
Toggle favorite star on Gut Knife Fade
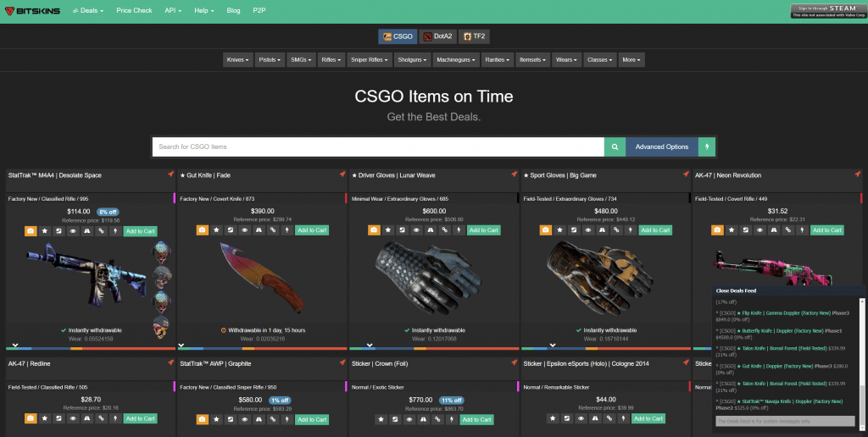click(216, 230)
